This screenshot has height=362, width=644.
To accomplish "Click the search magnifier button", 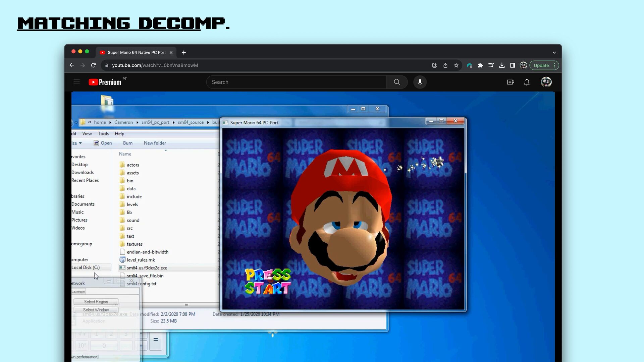I will pyautogui.click(x=397, y=82).
